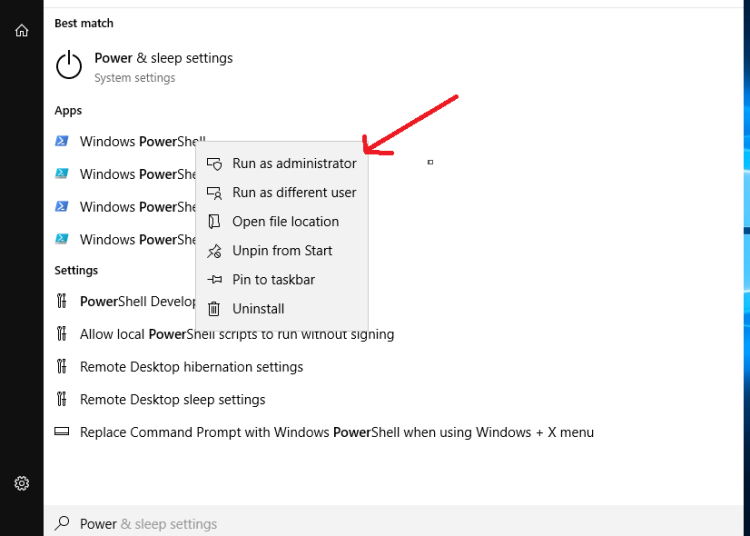The width and height of the screenshot is (750, 536).
Task: Click the Open file location icon
Action: (214, 221)
